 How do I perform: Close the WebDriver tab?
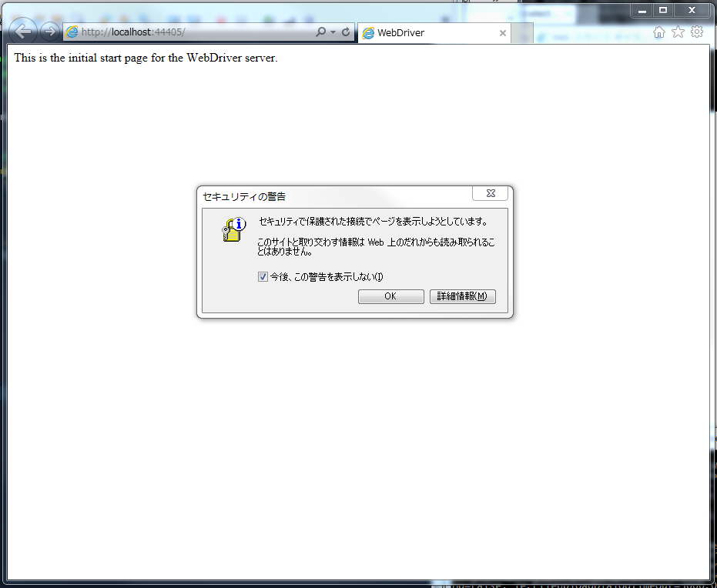(503, 33)
